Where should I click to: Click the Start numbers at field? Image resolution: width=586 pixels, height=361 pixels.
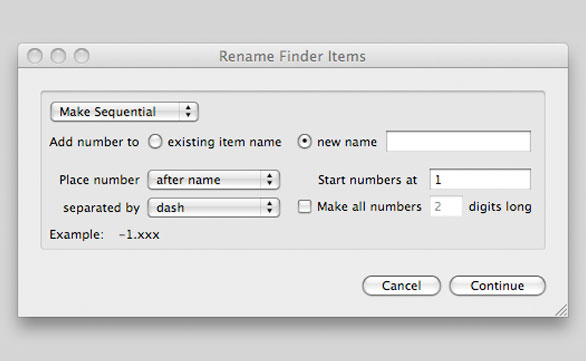tap(480, 179)
